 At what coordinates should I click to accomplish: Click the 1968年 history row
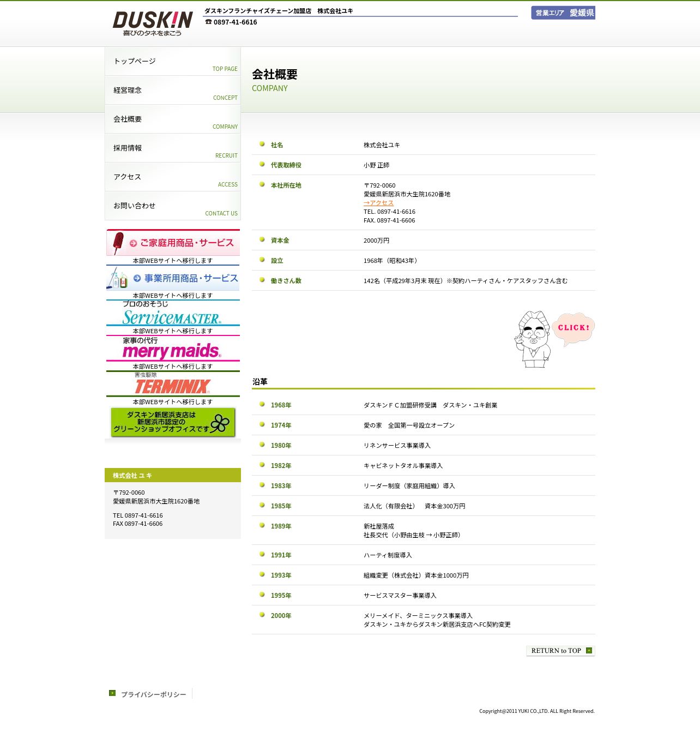[424, 405]
